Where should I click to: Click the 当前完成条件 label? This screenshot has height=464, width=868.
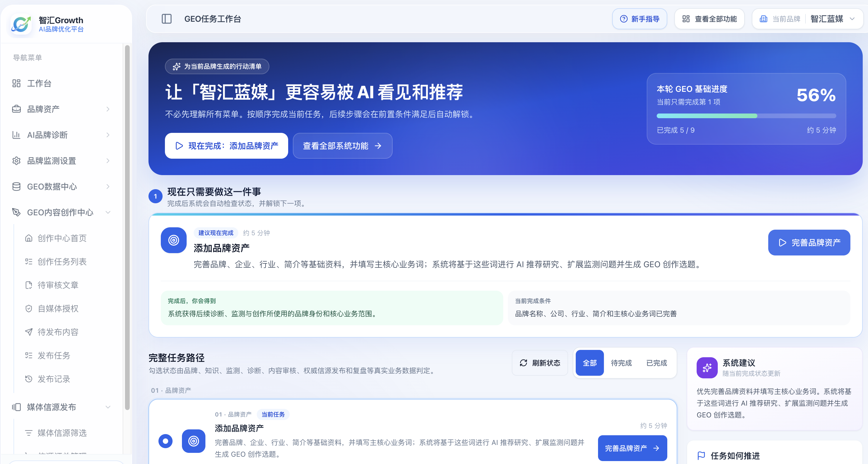533,301
